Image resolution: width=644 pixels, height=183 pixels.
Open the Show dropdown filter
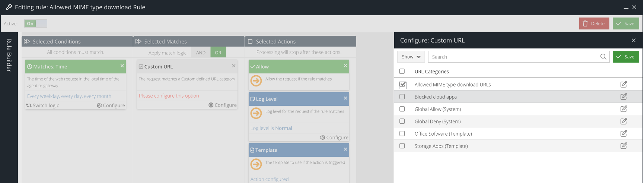point(411,57)
